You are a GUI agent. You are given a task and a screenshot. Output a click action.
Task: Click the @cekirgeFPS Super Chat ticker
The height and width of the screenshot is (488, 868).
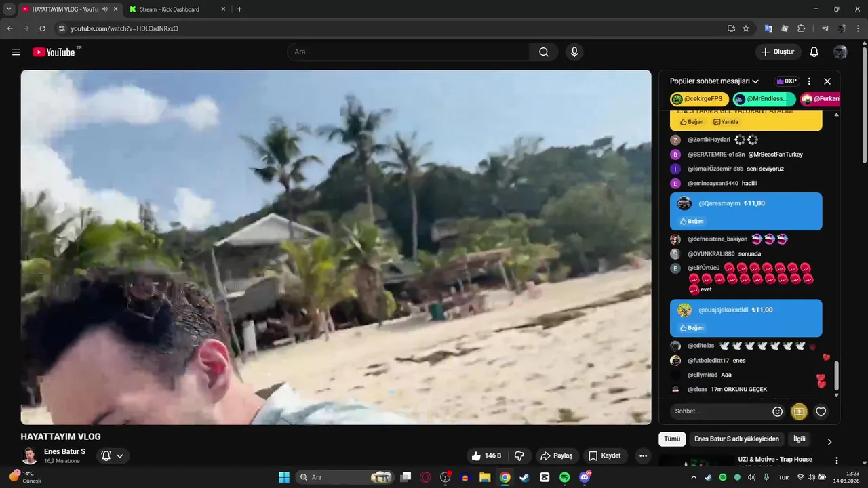(x=699, y=99)
